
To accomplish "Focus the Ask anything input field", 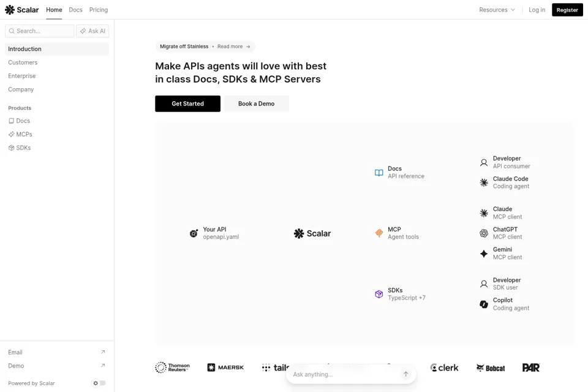I will pyautogui.click(x=344, y=374).
